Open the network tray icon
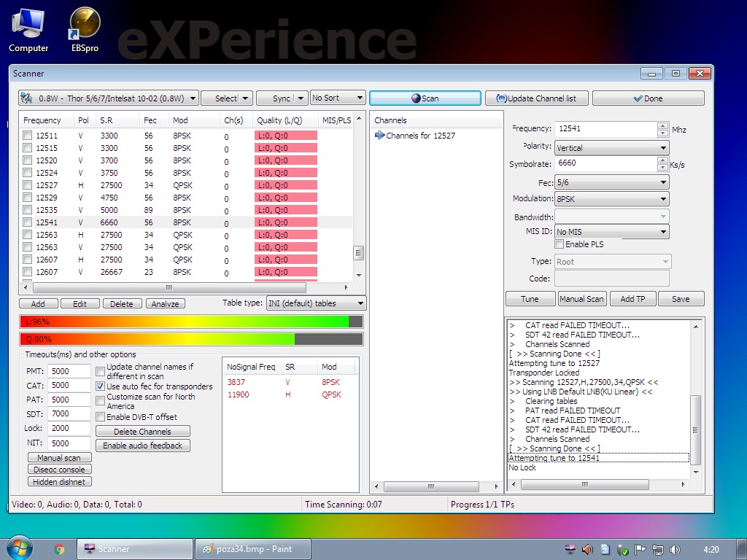The image size is (747, 560). [657, 550]
